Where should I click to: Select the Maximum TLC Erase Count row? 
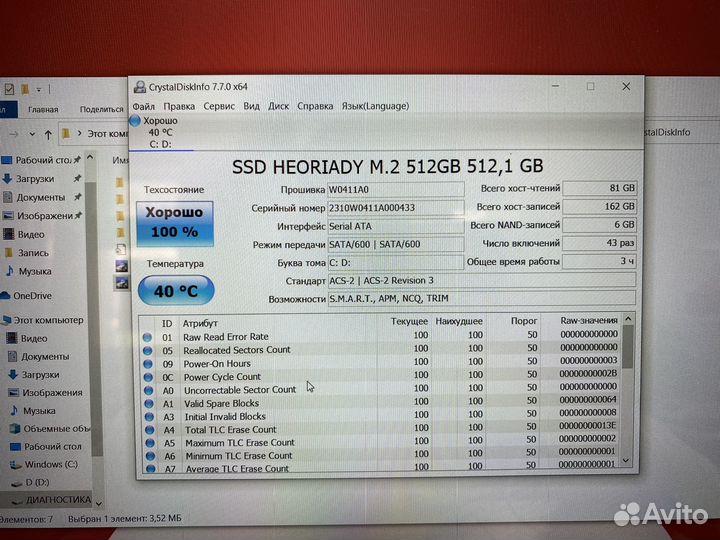pyautogui.click(x=381, y=442)
